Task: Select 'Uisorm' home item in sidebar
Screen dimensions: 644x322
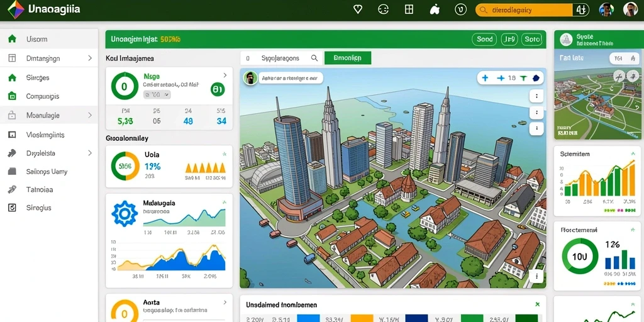Action: pos(49,40)
